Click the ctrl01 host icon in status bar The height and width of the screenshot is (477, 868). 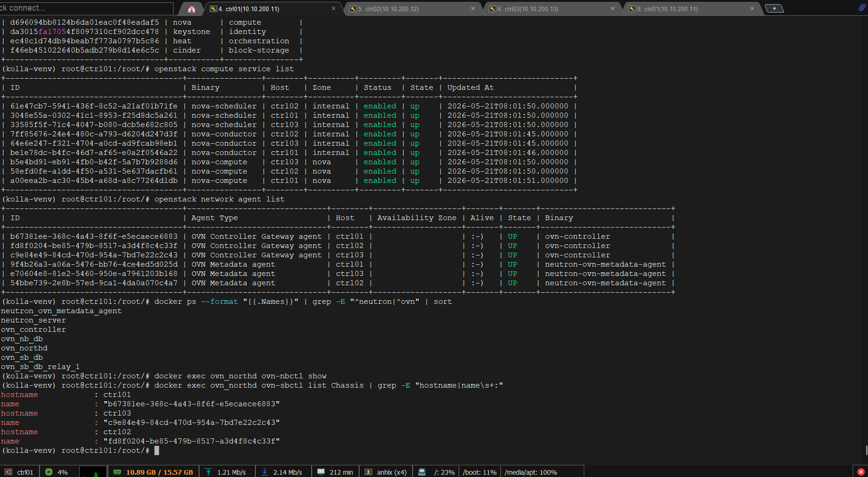(8, 472)
